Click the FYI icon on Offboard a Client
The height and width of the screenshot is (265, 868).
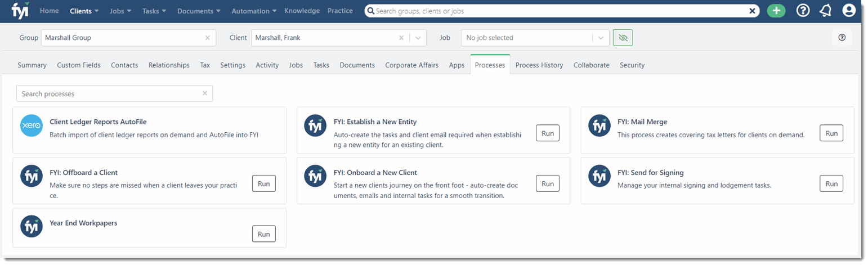(x=32, y=176)
